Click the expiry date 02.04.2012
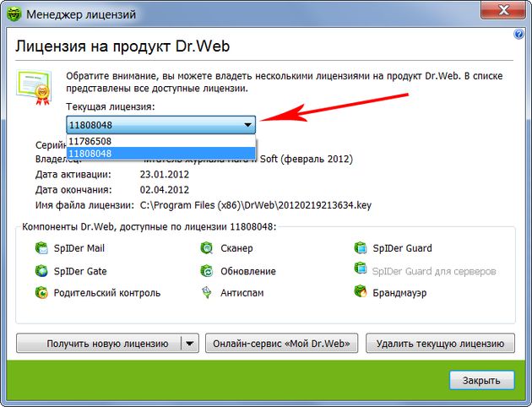This screenshot has width=532, height=407. [x=165, y=190]
